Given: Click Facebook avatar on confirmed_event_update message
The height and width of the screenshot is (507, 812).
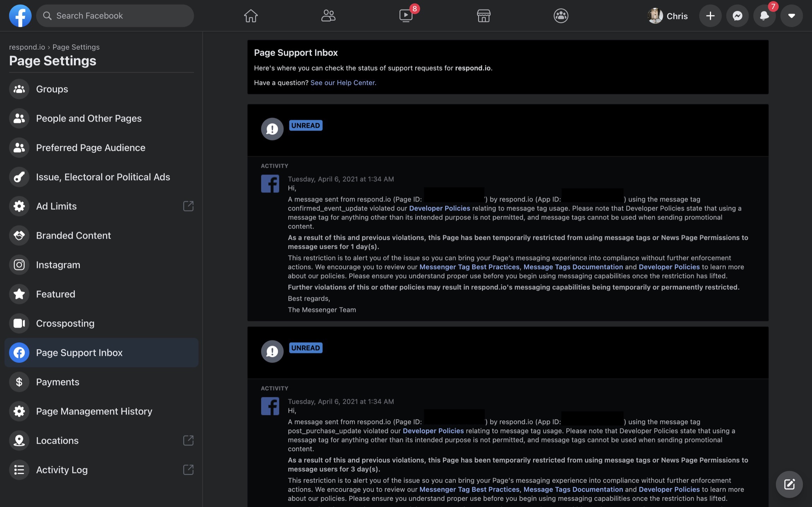Looking at the screenshot, I should click(270, 183).
